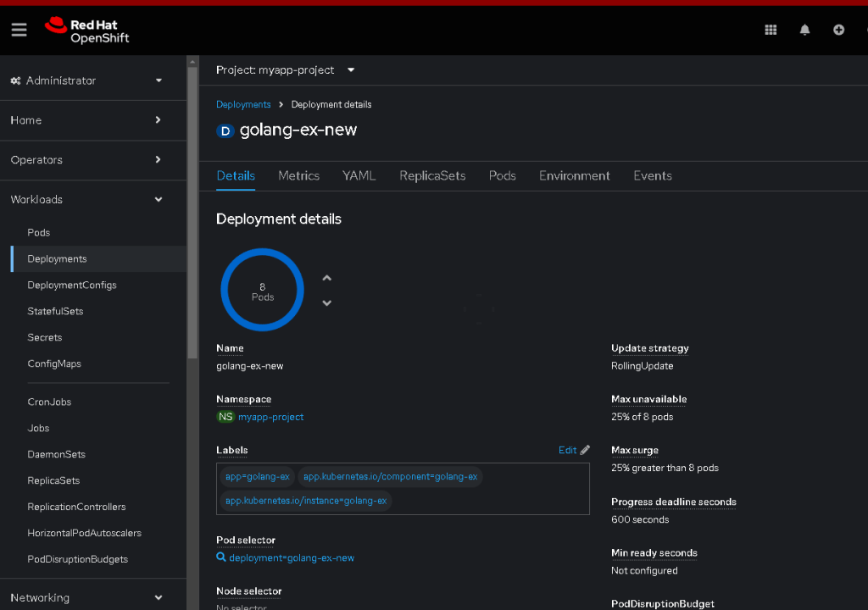Click the 600 seconds value
Image resolution: width=868 pixels, height=610 pixels.
(640, 520)
